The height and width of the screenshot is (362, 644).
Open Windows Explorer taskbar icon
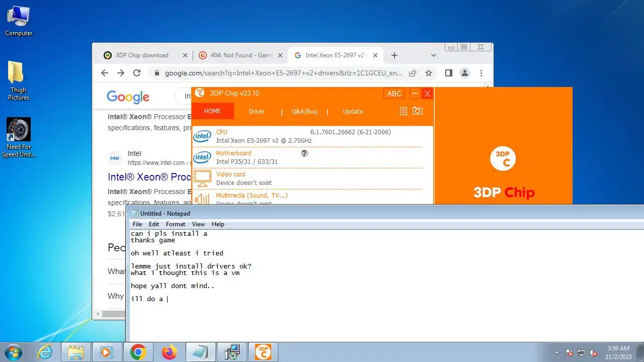point(76,352)
